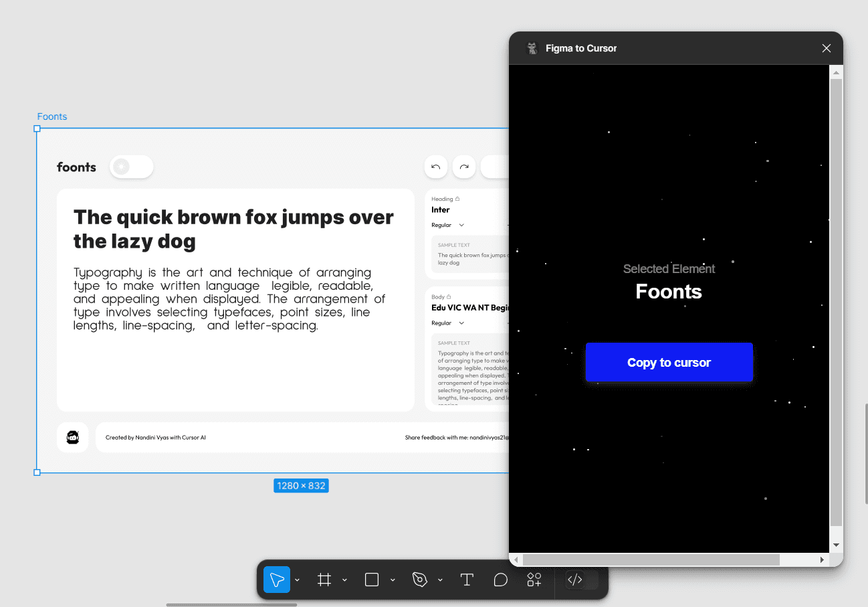Select the Frame tool
This screenshot has height=607, width=868.
point(324,580)
